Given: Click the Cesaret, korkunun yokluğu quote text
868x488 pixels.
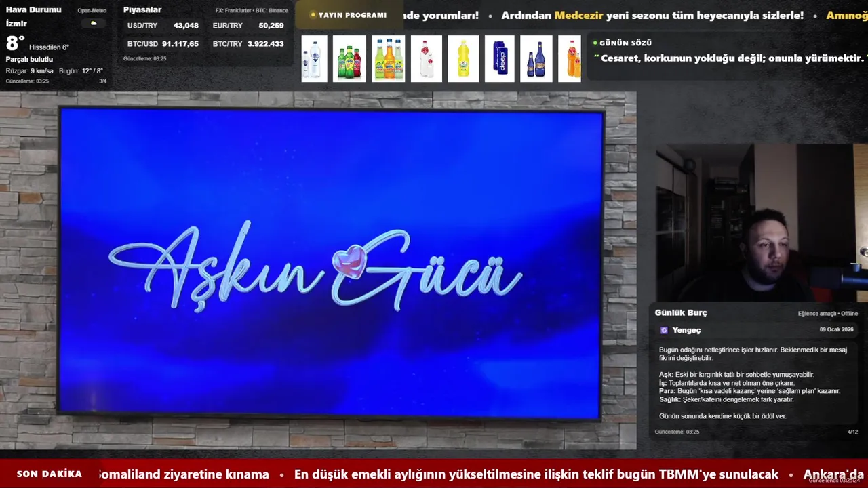Looking at the screenshot, I should [x=732, y=58].
